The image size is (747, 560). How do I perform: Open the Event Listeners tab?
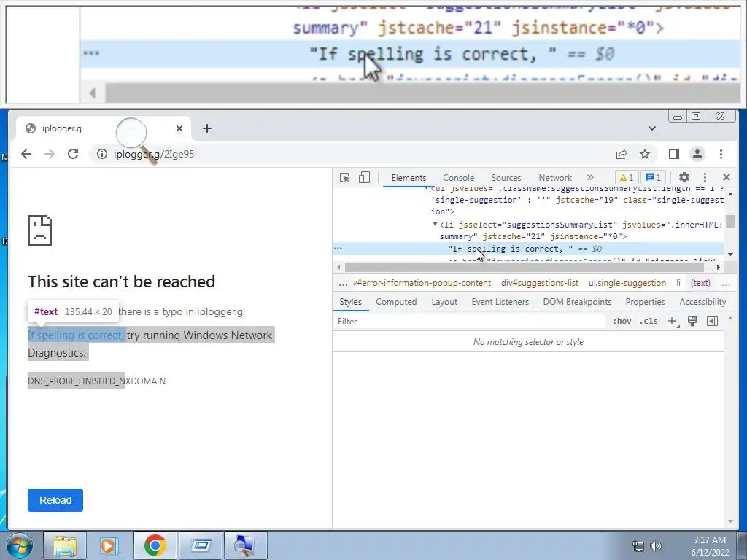(x=500, y=302)
